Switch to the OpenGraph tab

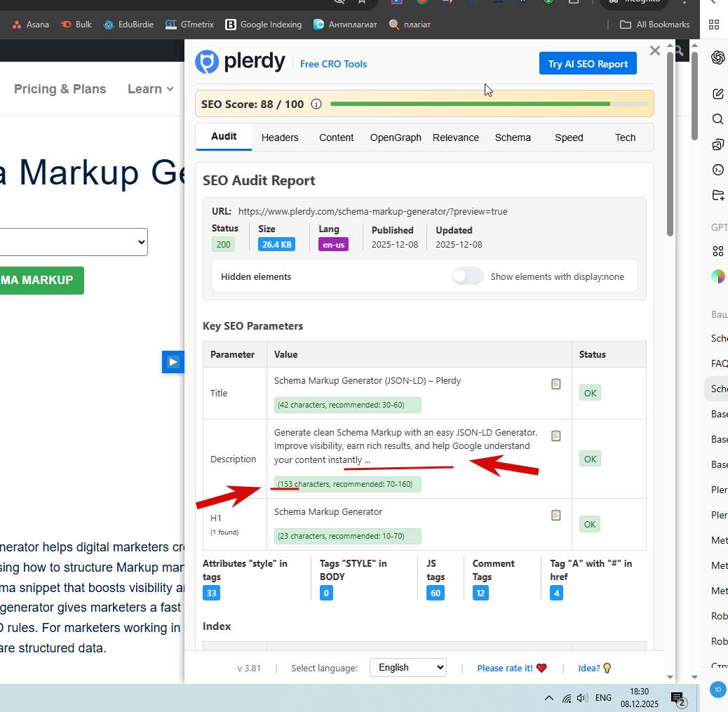pos(396,137)
